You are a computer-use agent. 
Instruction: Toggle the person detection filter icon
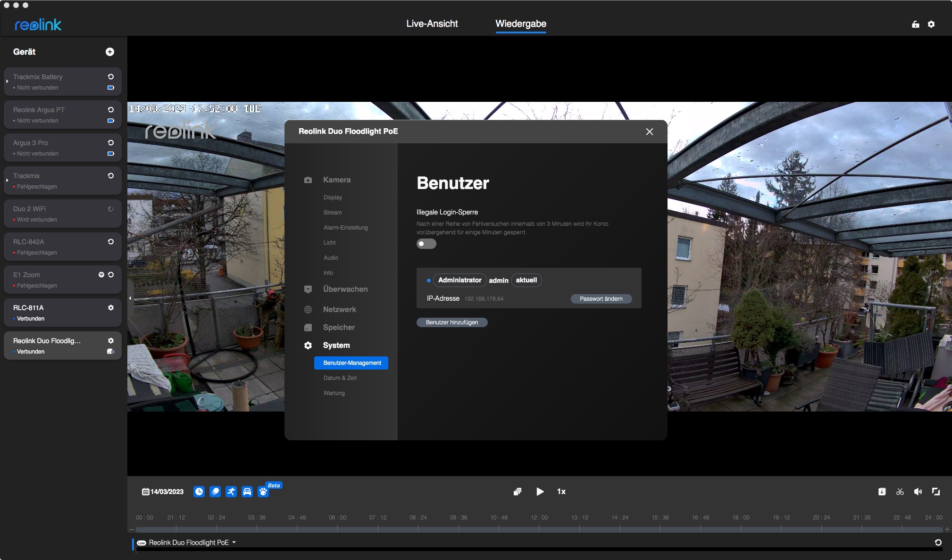[x=231, y=492]
